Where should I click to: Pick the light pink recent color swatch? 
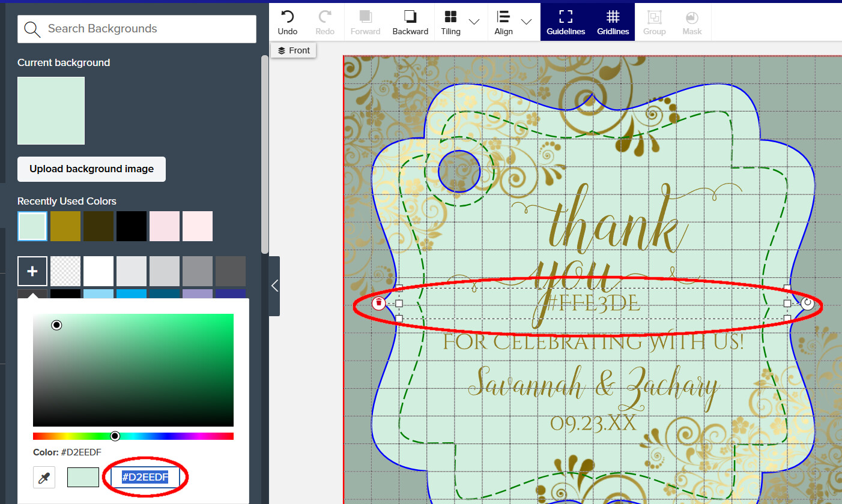click(x=165, y=226)
